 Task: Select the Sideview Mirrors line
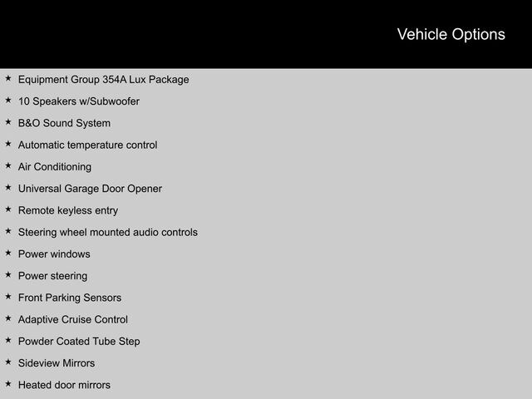coord(57,363)
